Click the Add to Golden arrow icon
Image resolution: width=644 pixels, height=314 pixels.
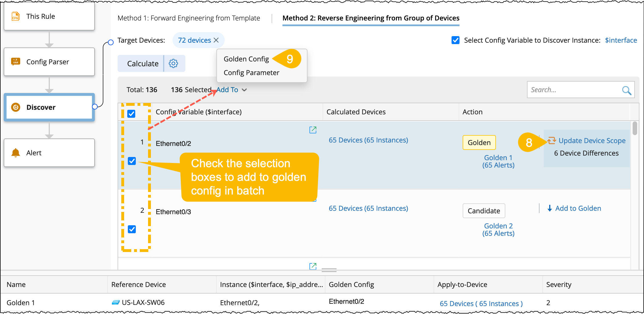click(x=550, y=208)
